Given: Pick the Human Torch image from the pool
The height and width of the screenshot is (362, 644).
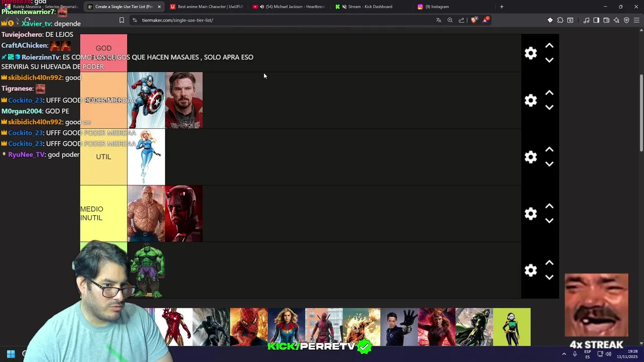Looking at the screenshot, I should tap(362, 327).
